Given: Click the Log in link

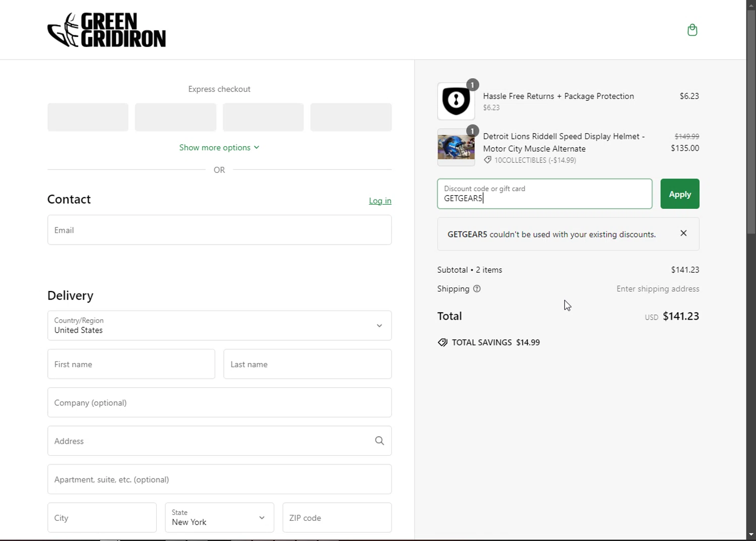Looking at the screenshot, I should click(x=380, y=201).
